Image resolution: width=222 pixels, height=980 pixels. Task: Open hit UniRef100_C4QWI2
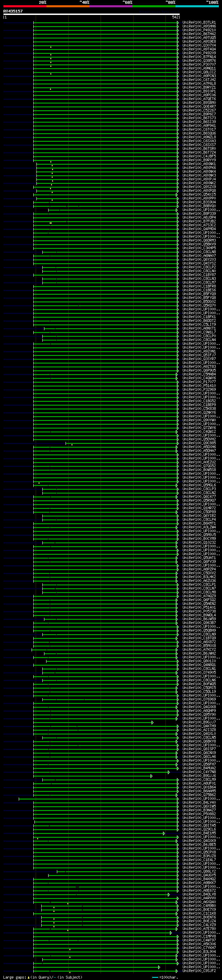pos(199,432)
